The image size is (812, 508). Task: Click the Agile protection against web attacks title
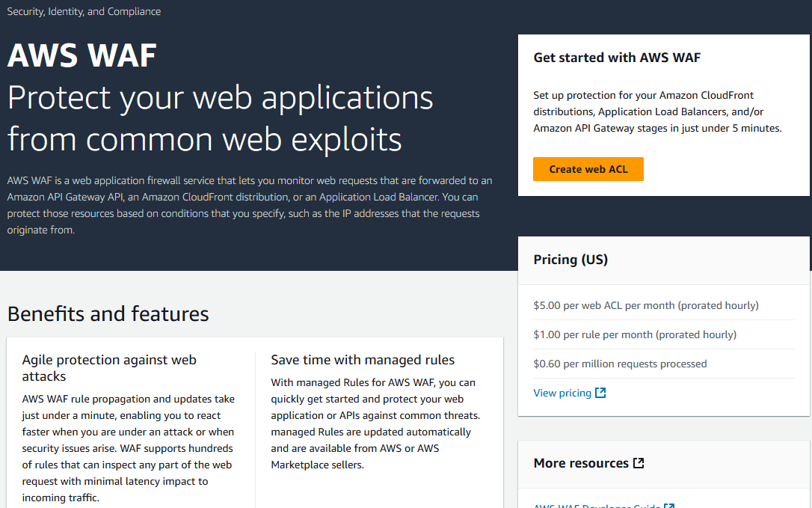tap(109, 367)
